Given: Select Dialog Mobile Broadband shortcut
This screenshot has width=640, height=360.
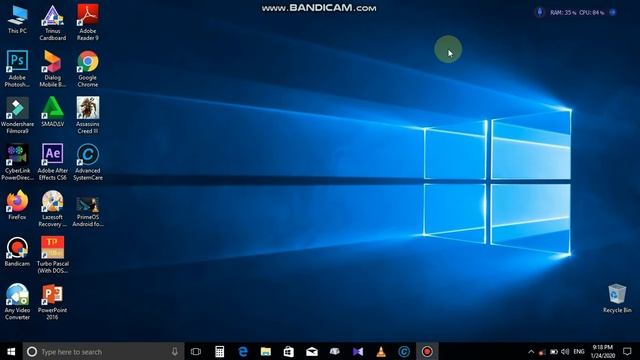Looking at the screenshot, I should pyautogui.click(x=53, y=69).
